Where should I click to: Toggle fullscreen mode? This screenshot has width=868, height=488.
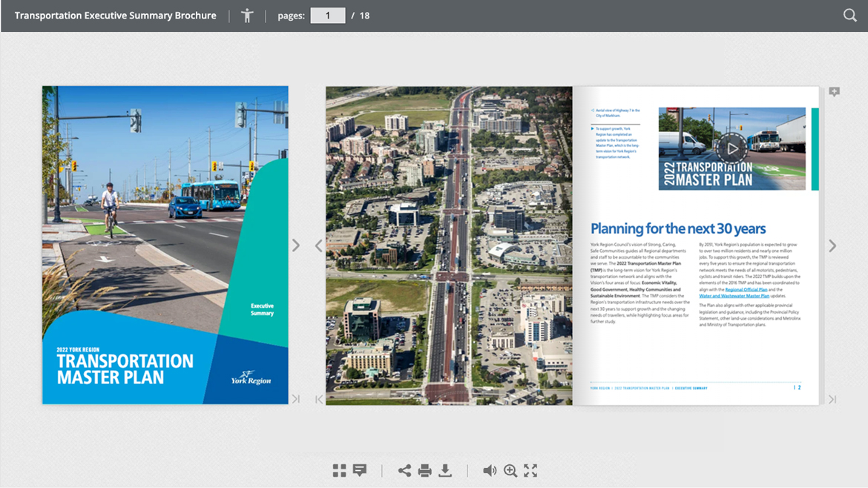(x=530, y=470)
